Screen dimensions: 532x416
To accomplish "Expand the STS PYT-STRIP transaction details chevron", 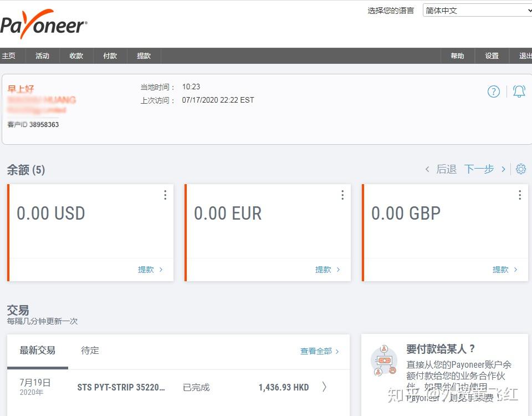I will point(323,387).
